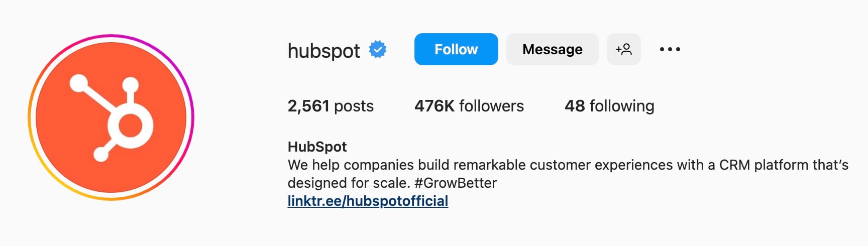View the 476K followers list
The image size is (868, 246).
469,106
